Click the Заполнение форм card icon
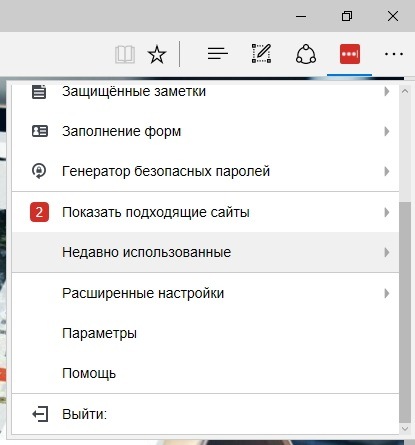Viewport: 415px width, 445px height. [x=40, y=131]
